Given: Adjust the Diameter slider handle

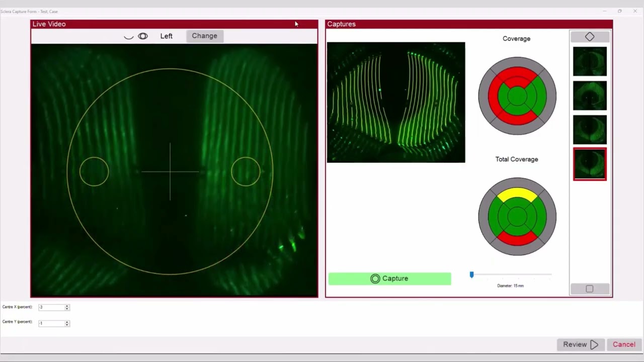Looking at the screenshot, I should [471, 275].
